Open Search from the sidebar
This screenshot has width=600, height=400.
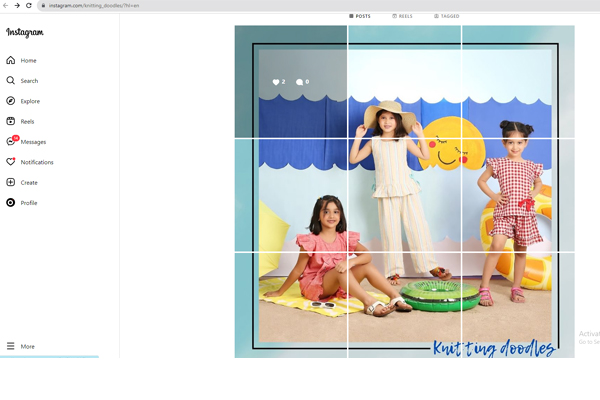pyautogui.click(x=11, y=81)
